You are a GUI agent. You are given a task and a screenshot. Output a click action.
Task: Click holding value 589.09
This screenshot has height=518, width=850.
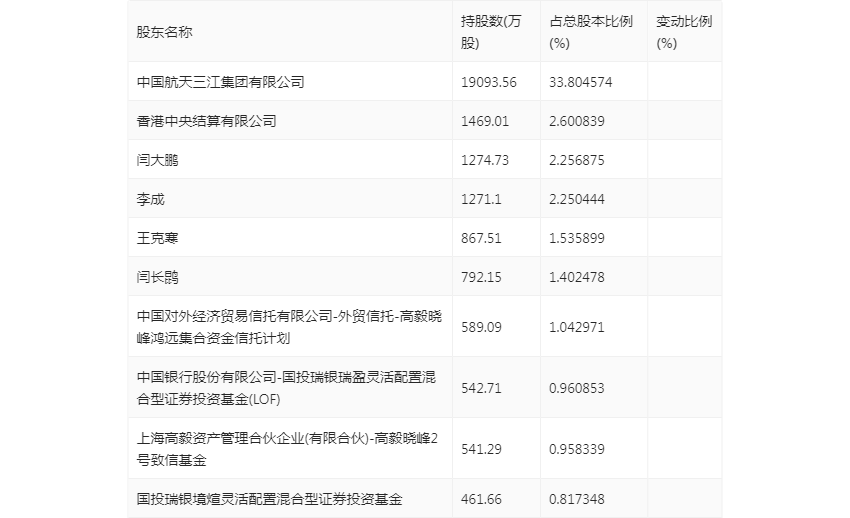click(x=481, y=327)
